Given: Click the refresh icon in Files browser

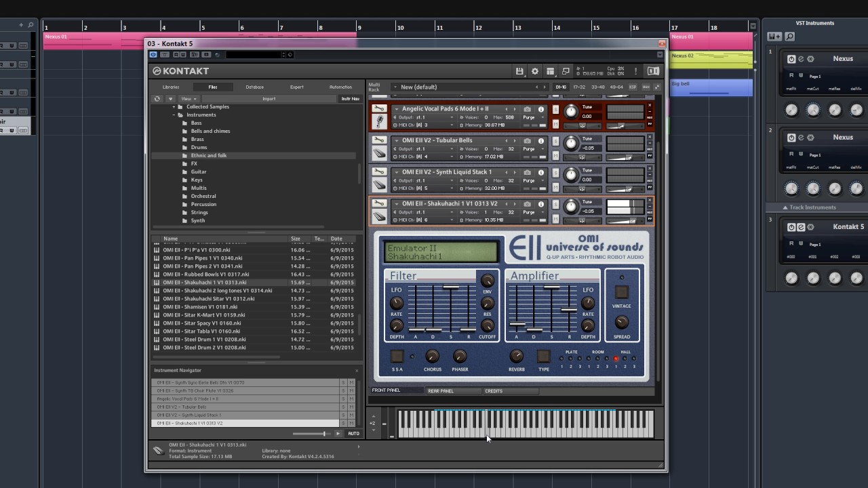Looking at the screenshot, I should 157,98.
